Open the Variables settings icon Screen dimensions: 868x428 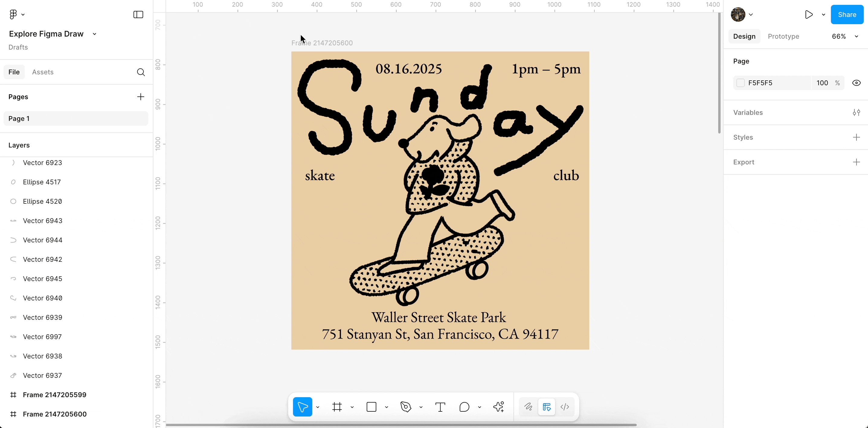point(856,113)
